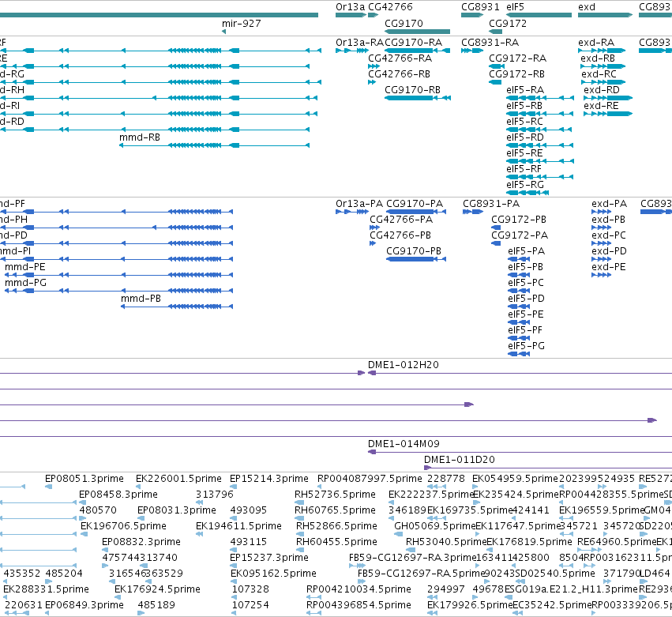This screenshot has height=617, width=672.
Task: Click the CG8931-PA protein label
Action: pyautogui.click(x=491, y=204)
